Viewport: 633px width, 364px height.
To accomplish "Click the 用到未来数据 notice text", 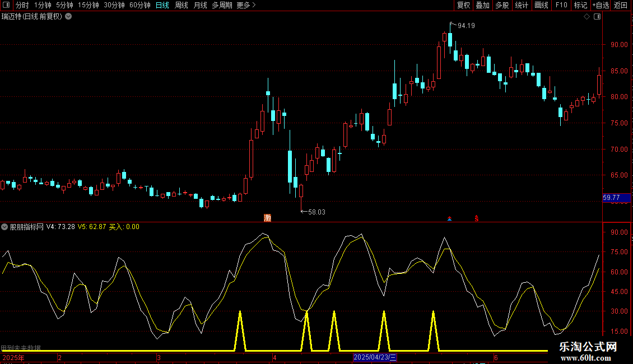I will 21,347.
